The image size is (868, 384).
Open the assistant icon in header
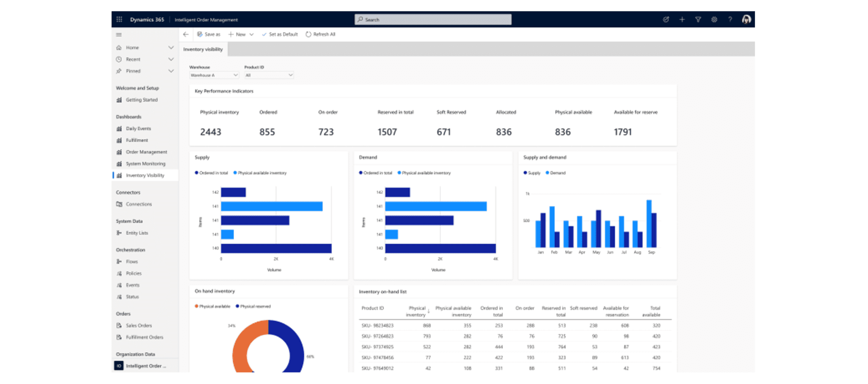(666, 19)
